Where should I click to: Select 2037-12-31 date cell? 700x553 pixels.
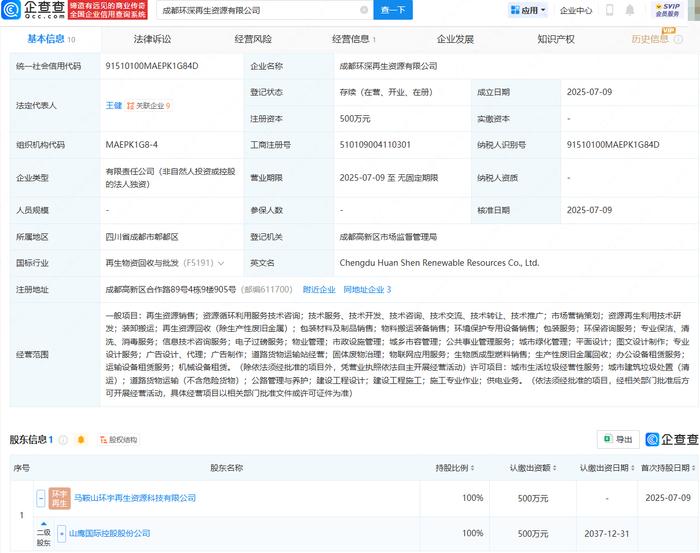pyautogui.click(x=607, y=534)
